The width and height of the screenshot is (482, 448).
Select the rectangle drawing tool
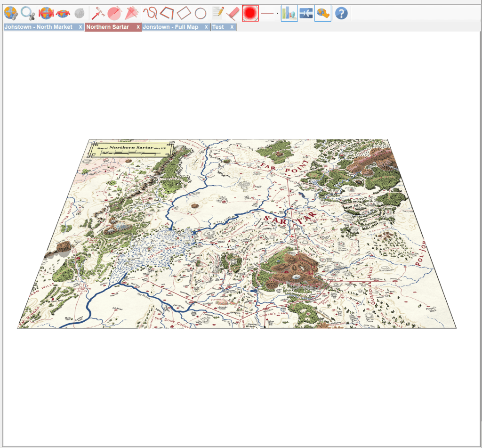coord(184,13)
